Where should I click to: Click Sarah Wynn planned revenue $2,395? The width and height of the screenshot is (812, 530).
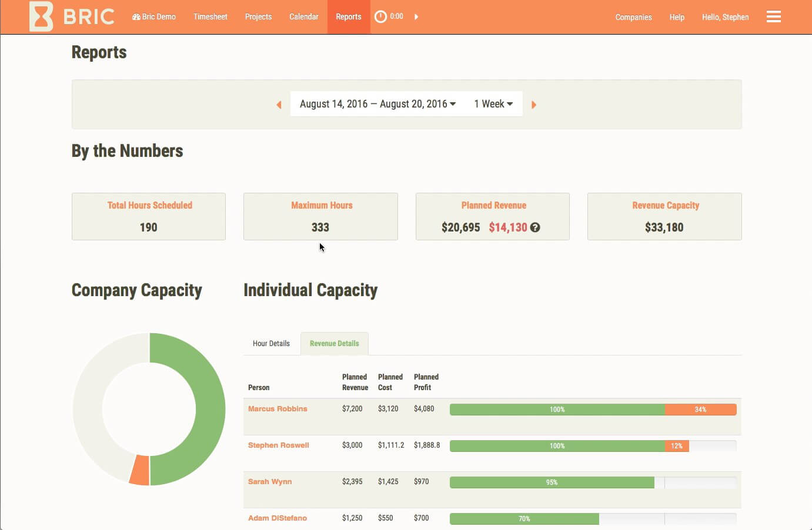(x=352, y=482)
